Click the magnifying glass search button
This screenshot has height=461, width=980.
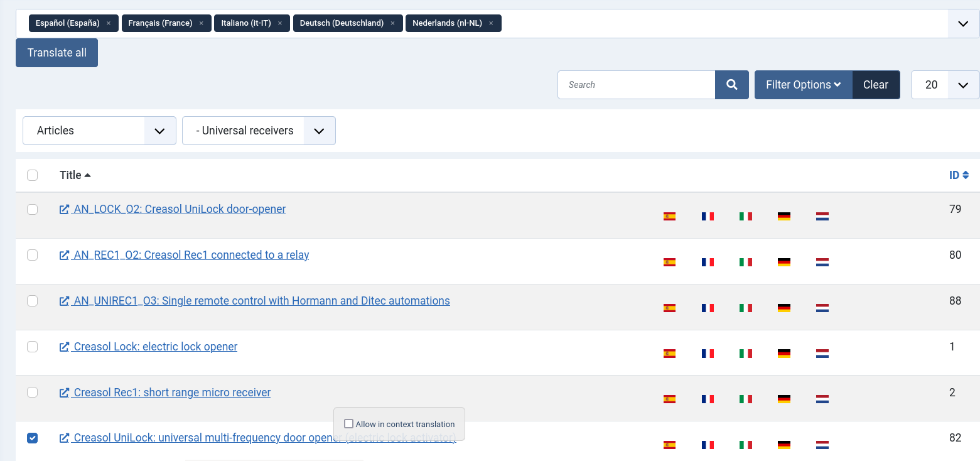[731, 85]
